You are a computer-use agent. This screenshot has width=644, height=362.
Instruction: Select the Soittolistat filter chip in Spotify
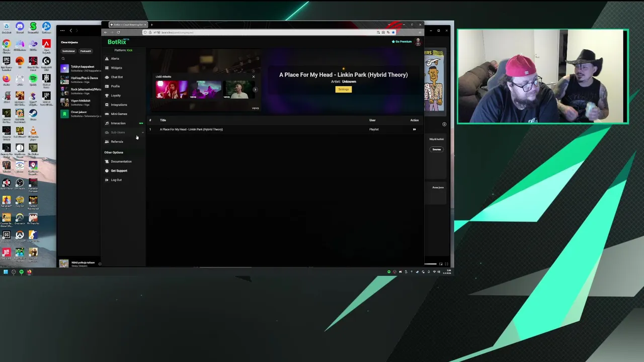pyautogui.click(x=68, y=51)
